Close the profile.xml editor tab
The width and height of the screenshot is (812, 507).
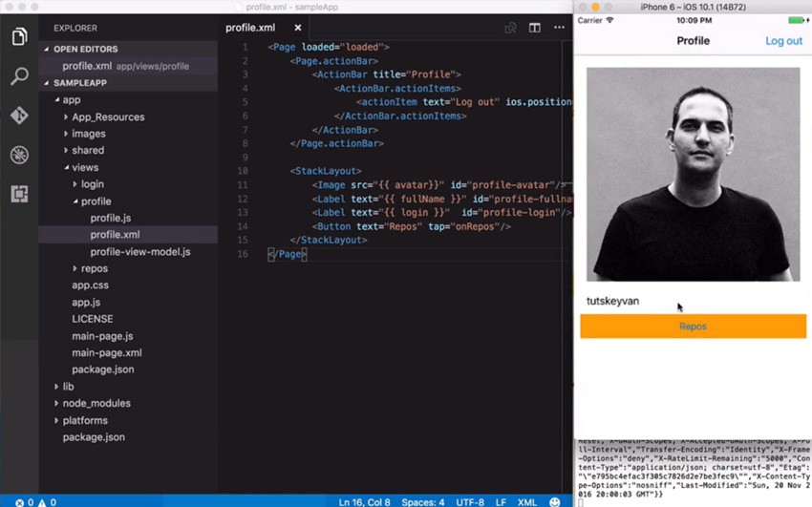298,28
